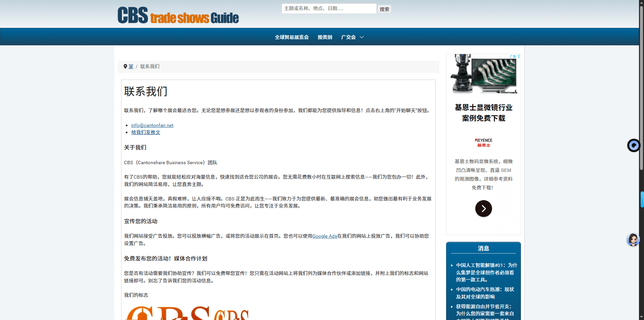Focus the search field for topic or name

329,9
